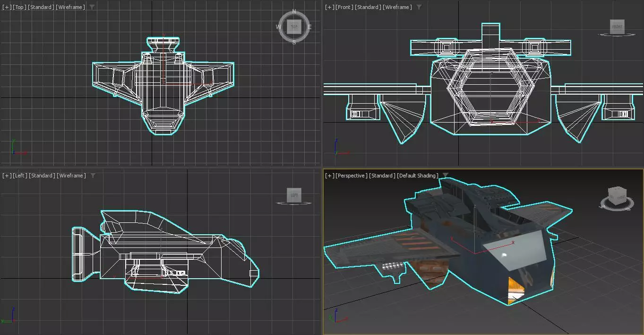
Task: Click the ViewCube in the Perspective viewport
Action: point(617,195)
